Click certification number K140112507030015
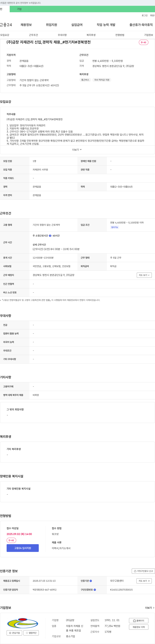The height and width of the screenshot is (644, 155). 121,589
